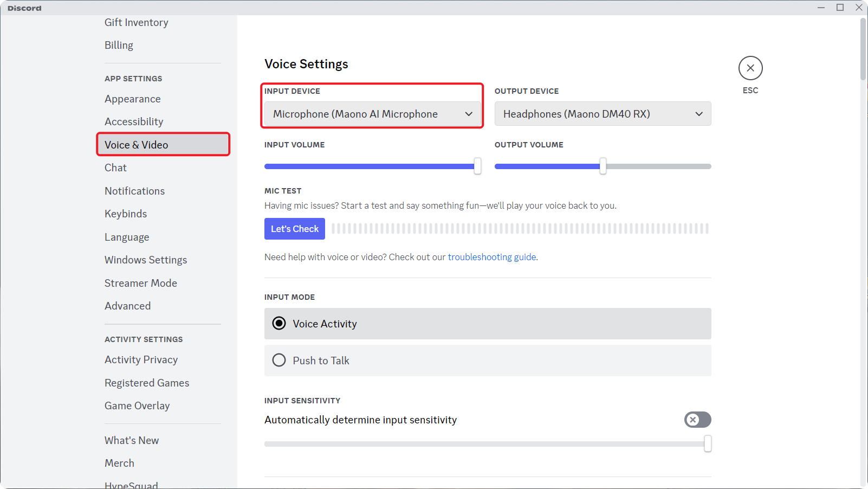Toggle automatic input sensitivity switch

[x=698, y=420]
